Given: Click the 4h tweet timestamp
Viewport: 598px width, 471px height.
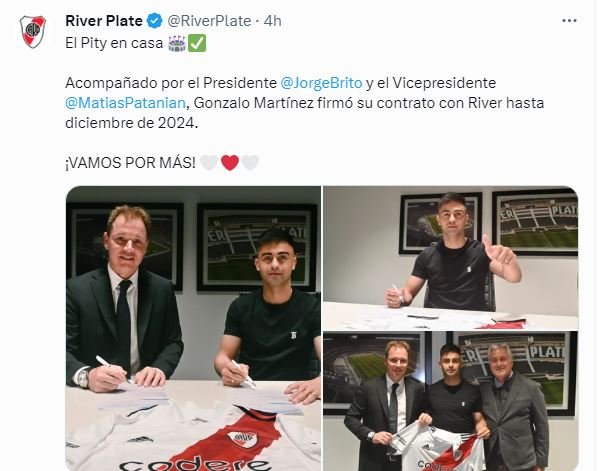Looking at the screenshot, I should tap(272, 21).
